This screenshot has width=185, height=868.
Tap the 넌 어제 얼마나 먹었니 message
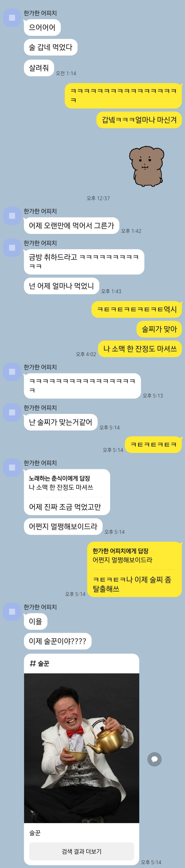click(x=61, y=286)
